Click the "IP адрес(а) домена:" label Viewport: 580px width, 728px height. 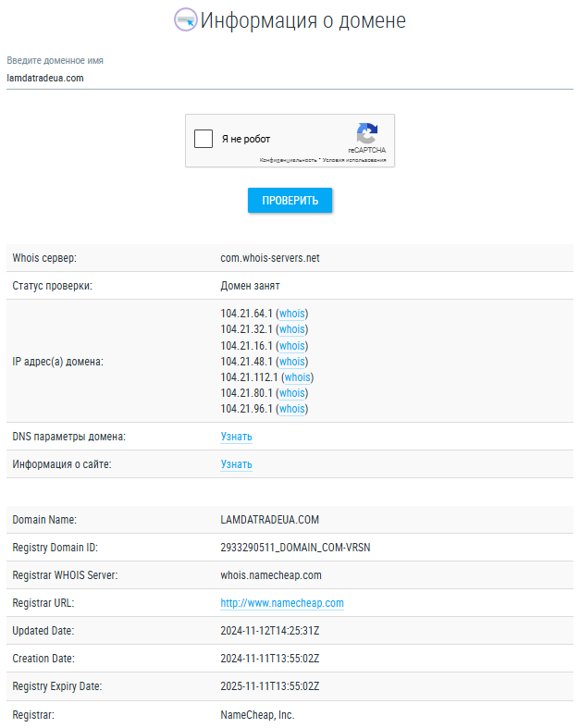point(57,362)
